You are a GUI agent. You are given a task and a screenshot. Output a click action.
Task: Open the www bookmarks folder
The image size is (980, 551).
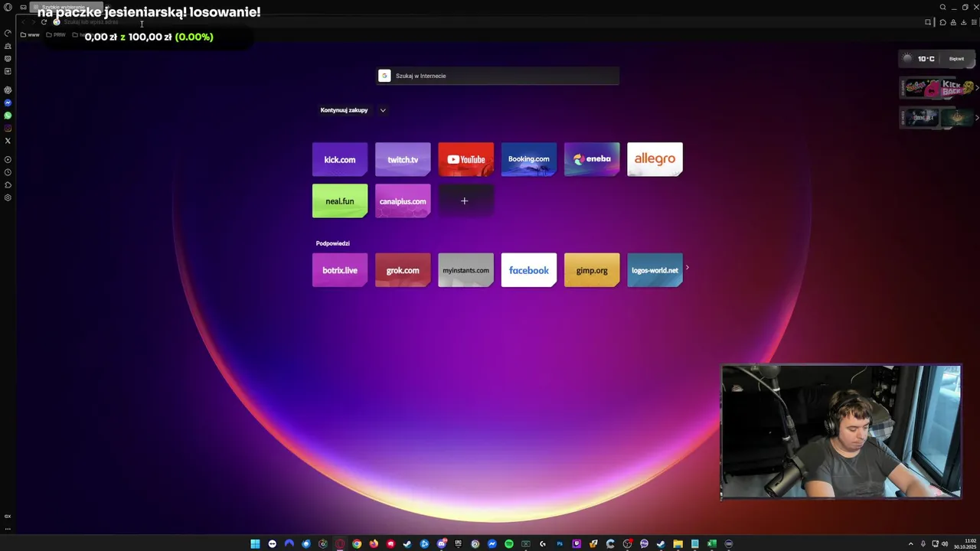click(30, 34)
